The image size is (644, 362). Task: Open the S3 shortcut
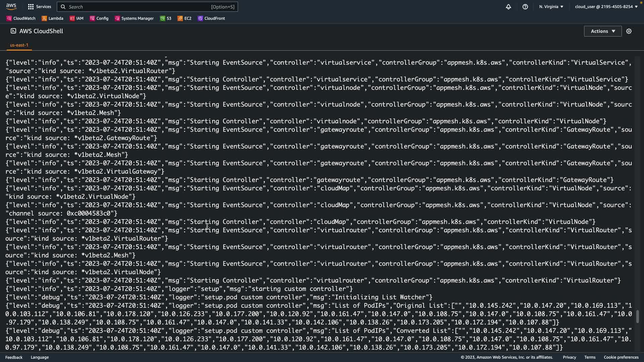point(166,18)
